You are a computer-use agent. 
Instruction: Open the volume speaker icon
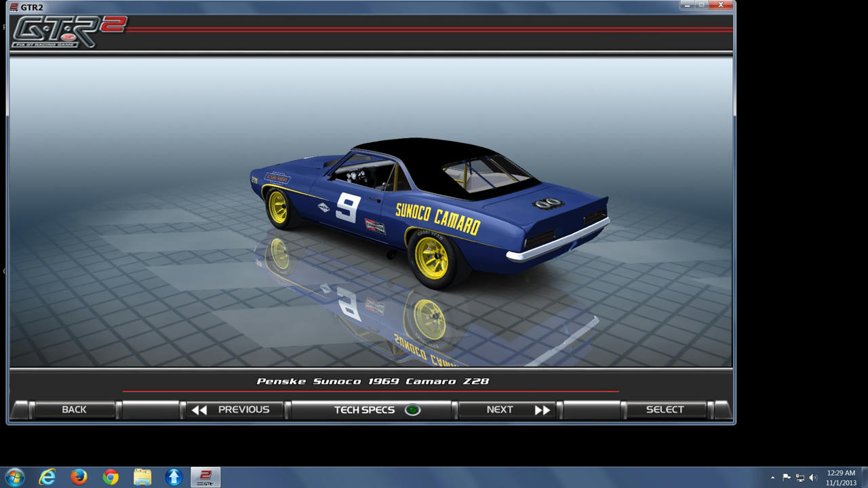tap(813, 478)
